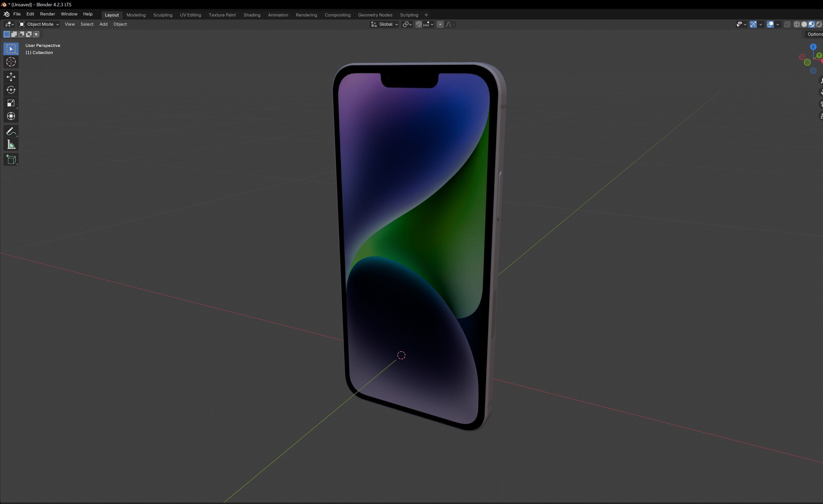Click the Options button

814,34
